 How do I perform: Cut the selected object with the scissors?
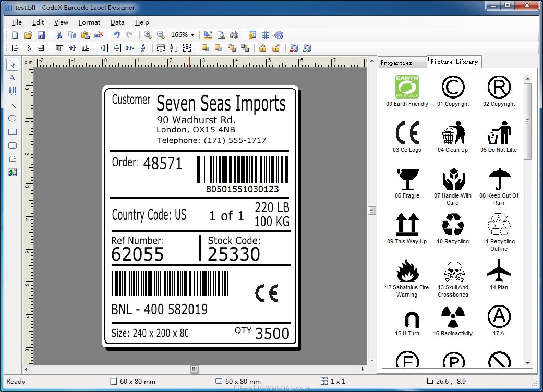coord(59,35)
